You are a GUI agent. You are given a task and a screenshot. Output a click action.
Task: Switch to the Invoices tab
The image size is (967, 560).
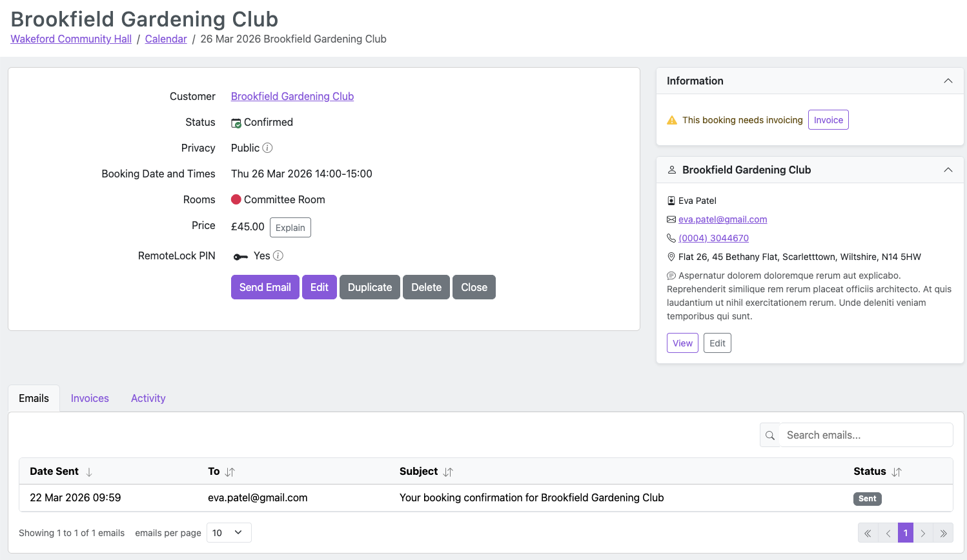tap(90, 398)
